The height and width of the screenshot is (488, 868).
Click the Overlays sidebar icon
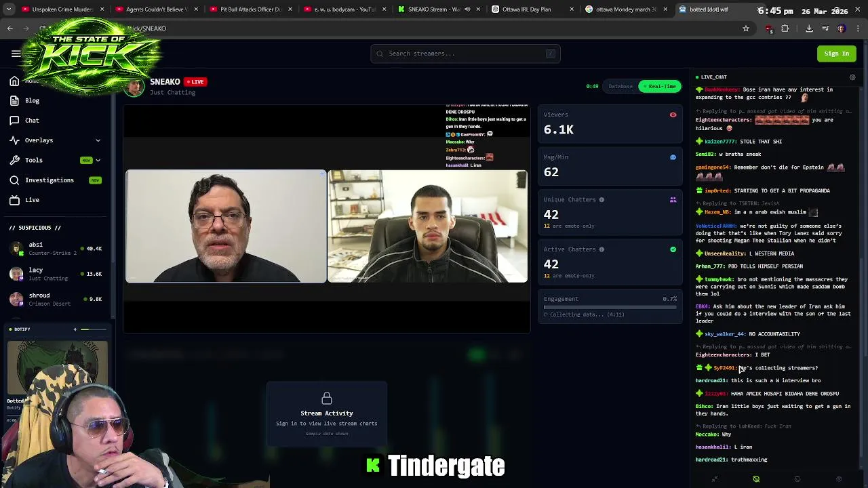pyautogui.click(x=14, y=140)
